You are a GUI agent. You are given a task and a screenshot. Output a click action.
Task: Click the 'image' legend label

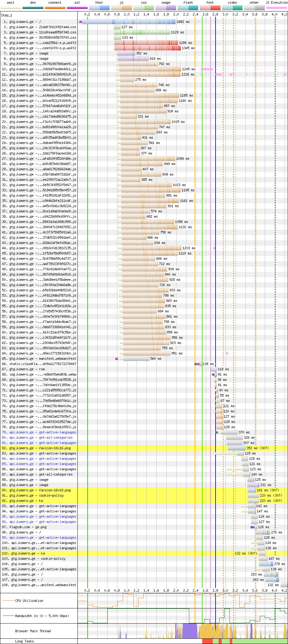(x=166, y=2)
